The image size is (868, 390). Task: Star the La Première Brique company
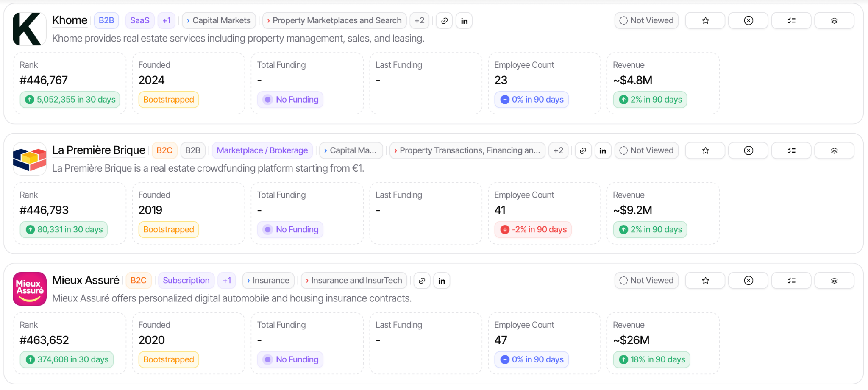coord(705,150)
